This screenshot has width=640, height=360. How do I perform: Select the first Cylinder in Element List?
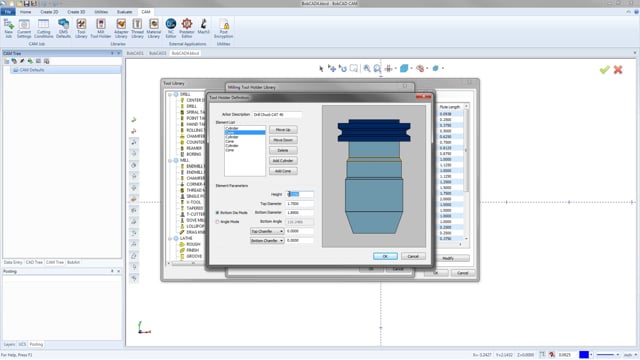click(x=244, y=128)
